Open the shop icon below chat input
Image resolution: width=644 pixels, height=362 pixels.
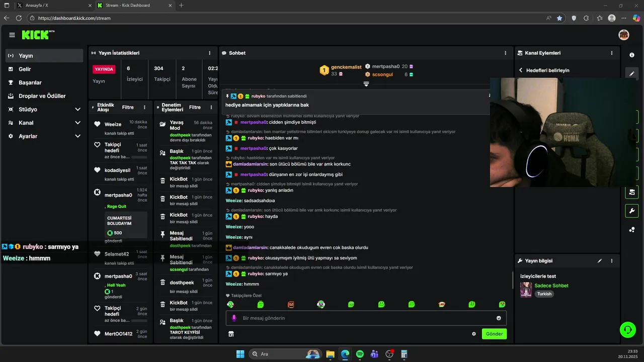click(x=231, y=334)
